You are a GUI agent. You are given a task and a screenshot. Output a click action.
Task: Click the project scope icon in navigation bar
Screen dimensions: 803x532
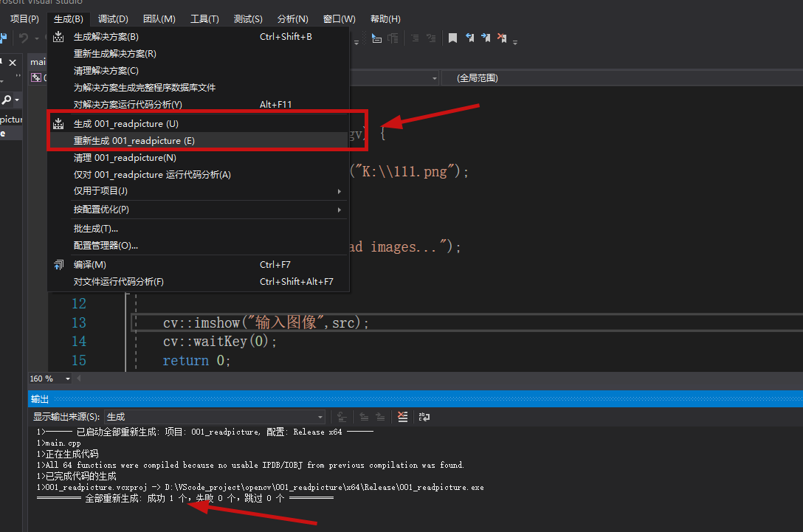pyautogui.click(x=36, y=77)
